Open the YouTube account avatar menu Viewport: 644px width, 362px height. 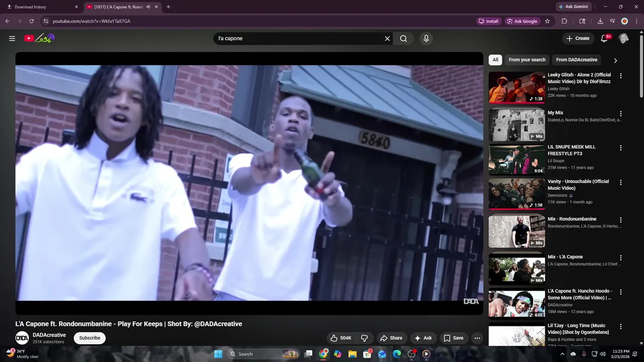tap(623, 38)
